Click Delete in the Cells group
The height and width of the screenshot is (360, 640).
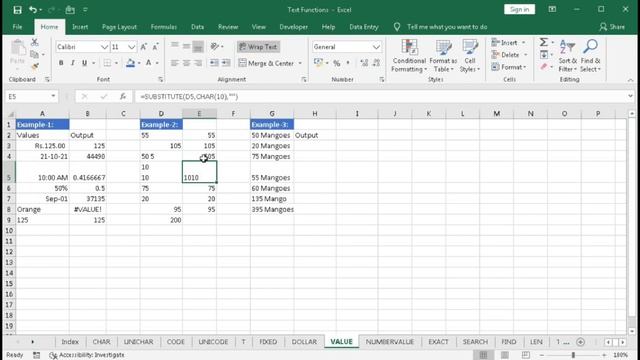pos(509,55)
